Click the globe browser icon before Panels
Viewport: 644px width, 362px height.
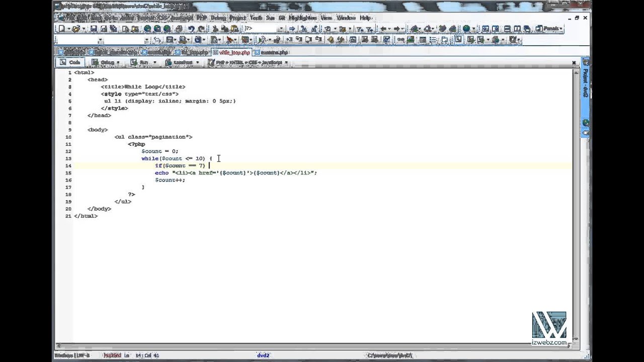click(466, 29)
